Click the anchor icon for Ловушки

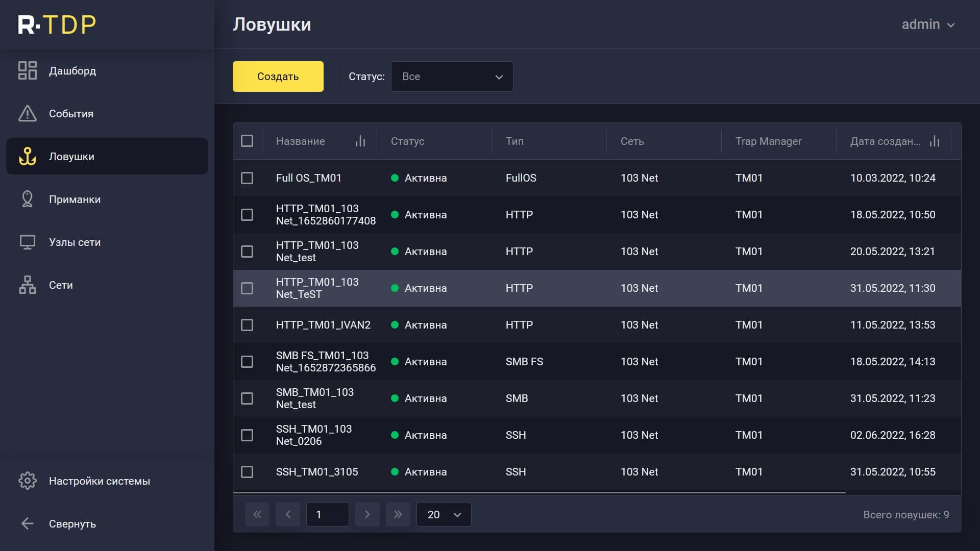[28, 156]
